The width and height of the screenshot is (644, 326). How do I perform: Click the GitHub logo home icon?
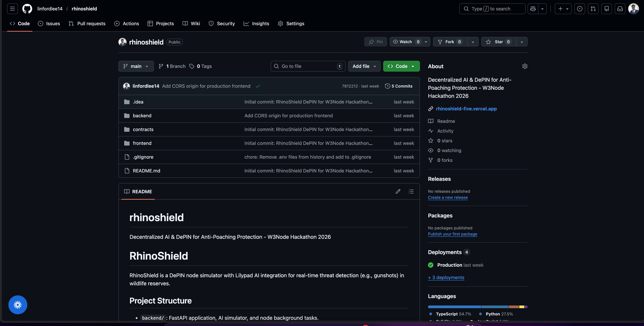click(x=27, y=9)
